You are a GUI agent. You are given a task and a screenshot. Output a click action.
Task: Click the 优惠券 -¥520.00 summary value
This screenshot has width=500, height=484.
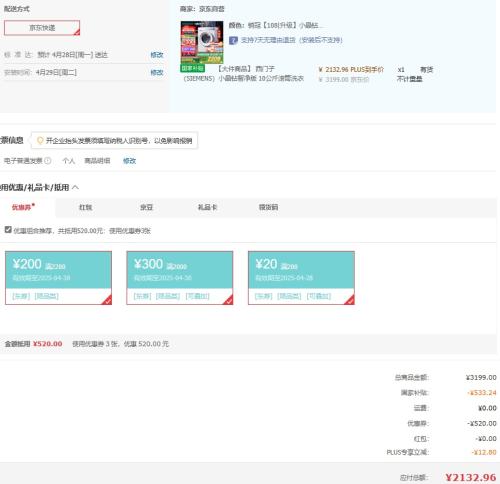point(482,423)
